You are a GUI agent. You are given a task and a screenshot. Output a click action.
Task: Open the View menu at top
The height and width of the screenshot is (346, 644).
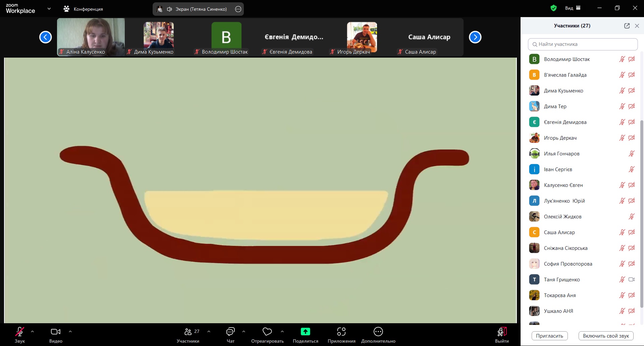[x=573, y=8]
